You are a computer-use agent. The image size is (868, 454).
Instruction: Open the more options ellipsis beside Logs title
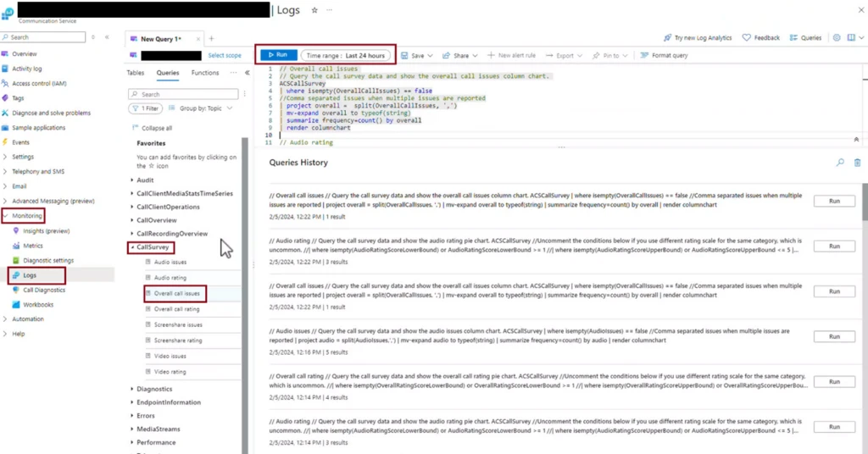pos(330,10)
